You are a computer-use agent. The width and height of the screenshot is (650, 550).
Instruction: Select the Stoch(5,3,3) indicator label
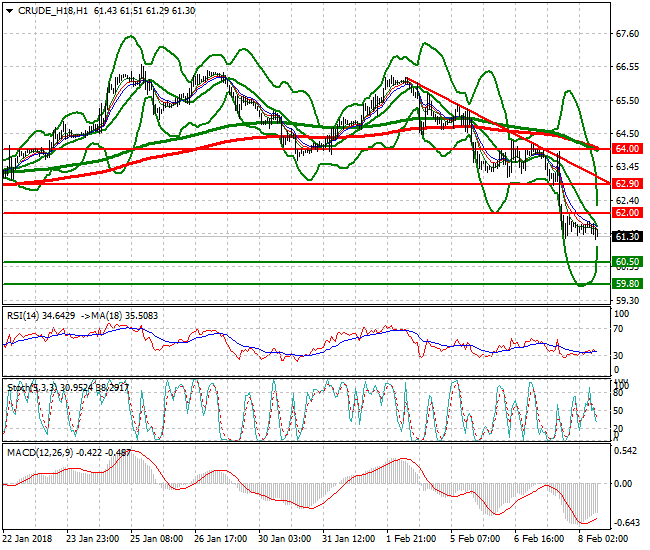pyautogui.click(x=33, y=388)
